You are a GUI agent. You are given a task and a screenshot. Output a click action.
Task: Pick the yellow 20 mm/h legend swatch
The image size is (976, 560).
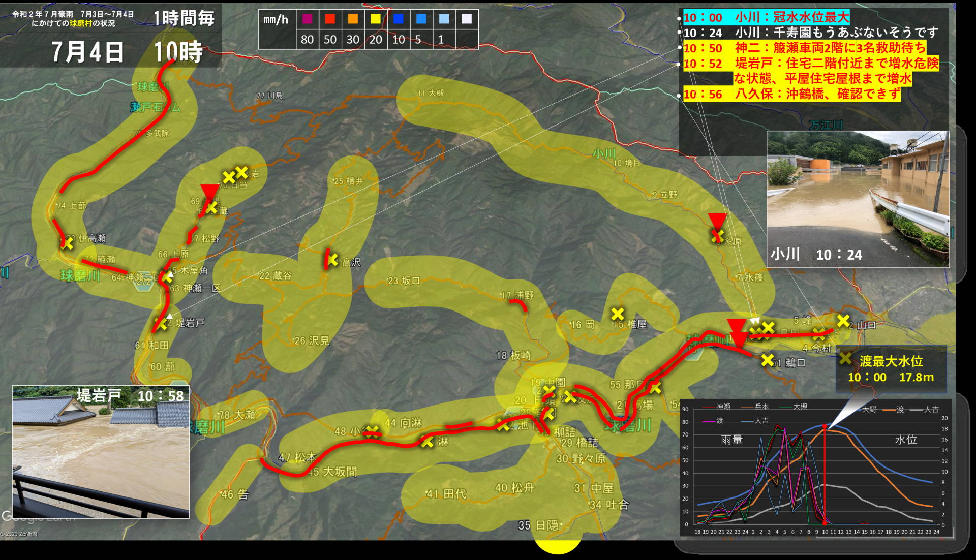coord(376,19)
